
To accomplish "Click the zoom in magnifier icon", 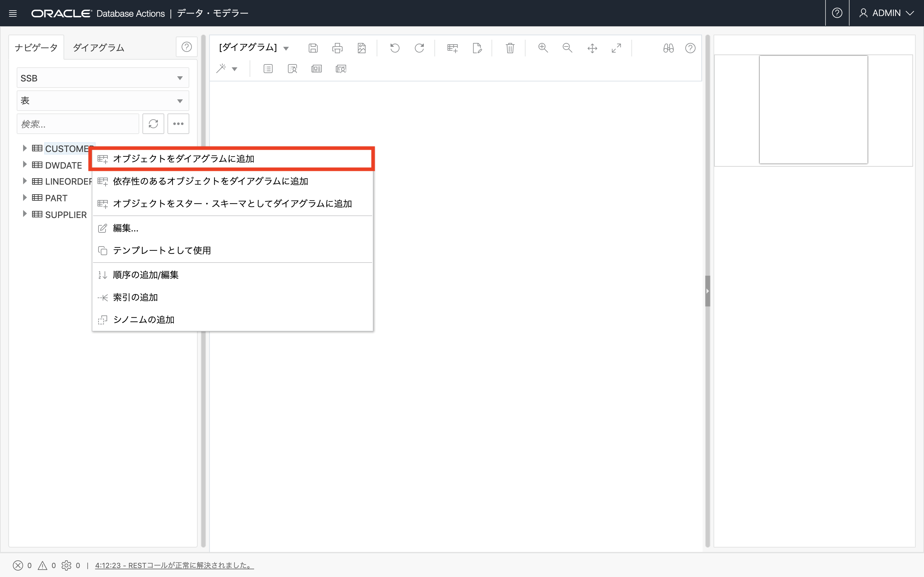I will 543,48.
